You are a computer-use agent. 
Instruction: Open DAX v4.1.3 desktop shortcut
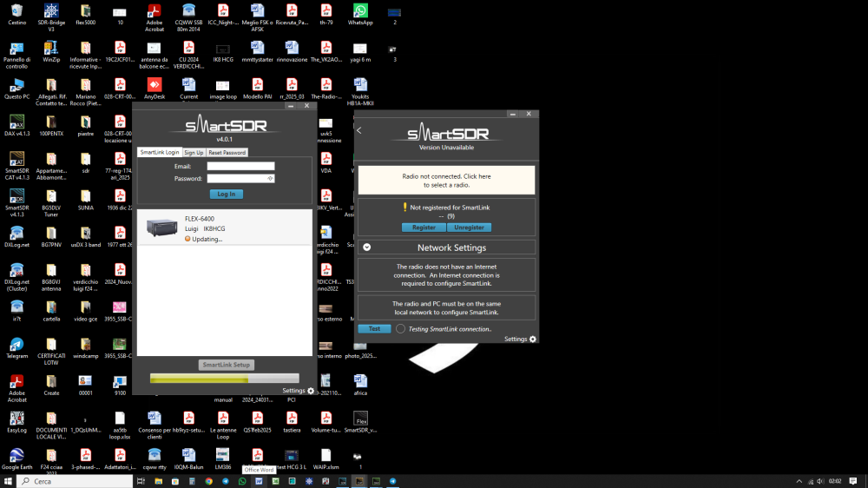point(16,126)
